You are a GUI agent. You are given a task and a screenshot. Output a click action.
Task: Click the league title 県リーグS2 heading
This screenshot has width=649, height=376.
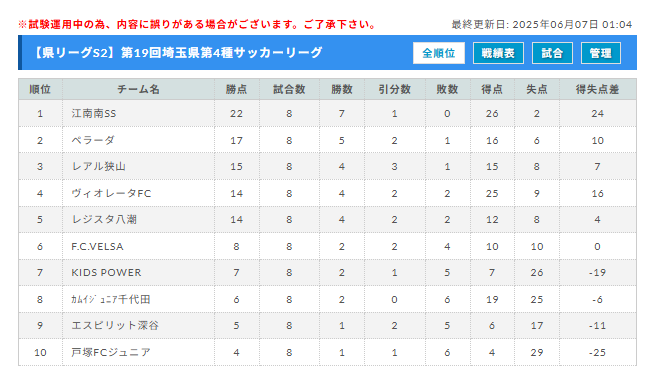tap(177, 53)
